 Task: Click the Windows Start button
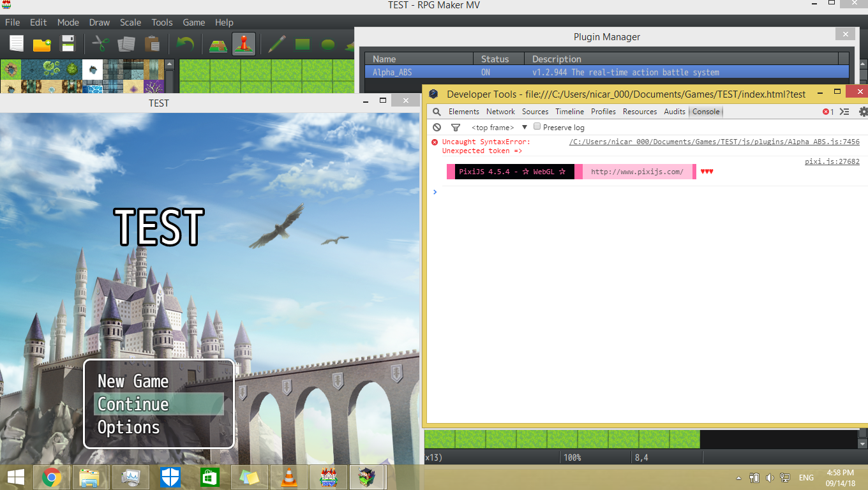tap(16, 477)
